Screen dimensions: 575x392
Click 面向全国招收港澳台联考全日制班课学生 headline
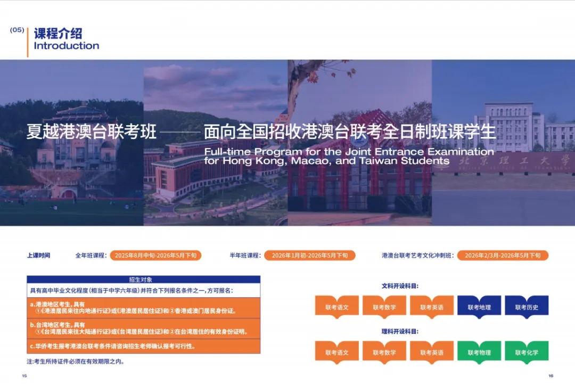click(x=349, y=132)
